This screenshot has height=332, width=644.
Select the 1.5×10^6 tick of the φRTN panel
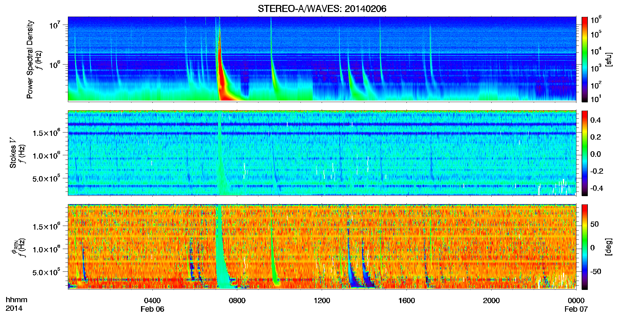point(46,227)
